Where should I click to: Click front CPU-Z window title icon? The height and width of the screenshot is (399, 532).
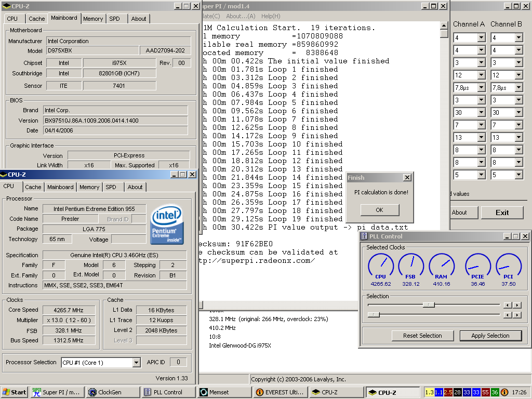[4, 175]
